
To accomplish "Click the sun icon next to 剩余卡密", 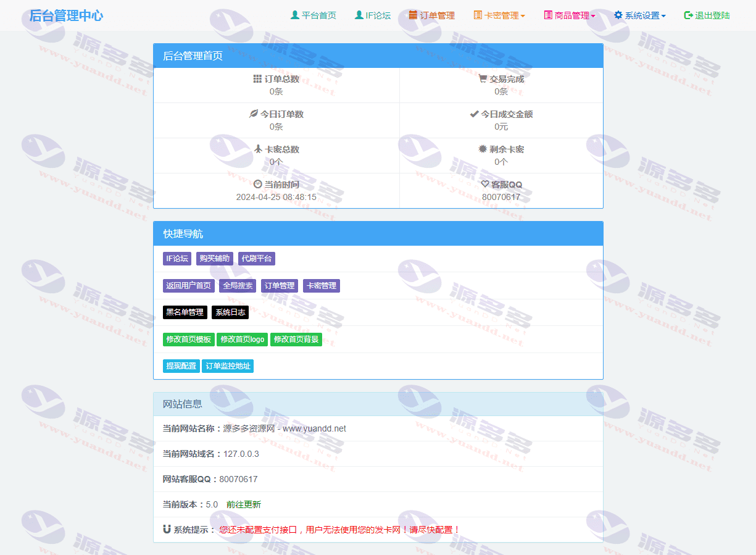I will (x=483, y=149).
